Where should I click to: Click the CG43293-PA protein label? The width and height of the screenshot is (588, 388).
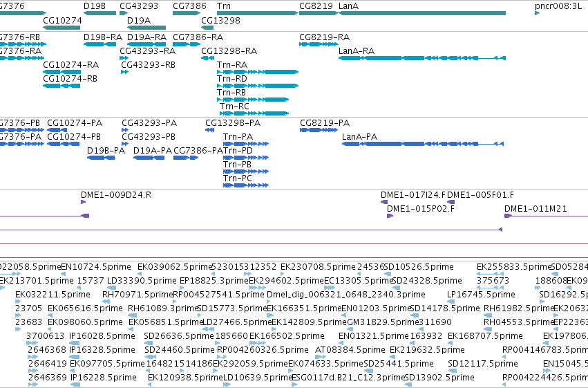(x=149, y=123)
